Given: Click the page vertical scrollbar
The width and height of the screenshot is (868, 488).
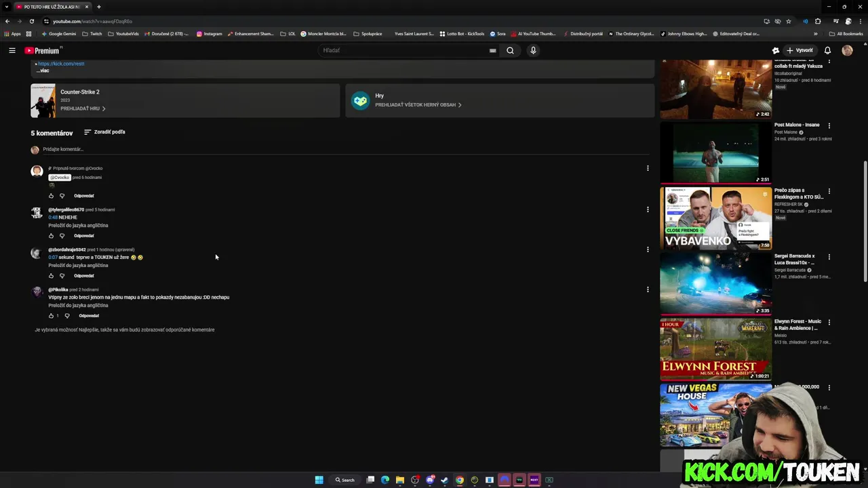Looking at the screenshot, I should point(865,222).
